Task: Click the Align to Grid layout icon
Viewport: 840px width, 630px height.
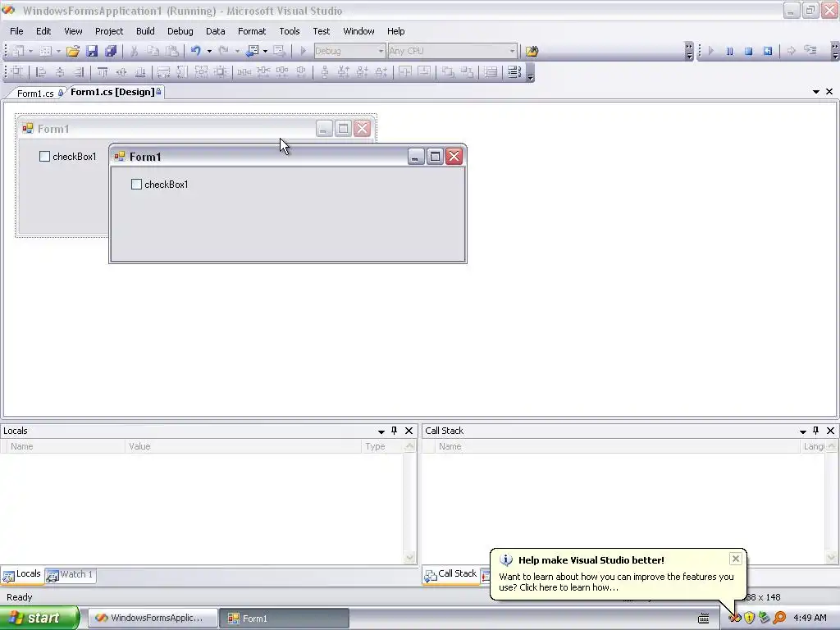Action: [x=17, y=72]
